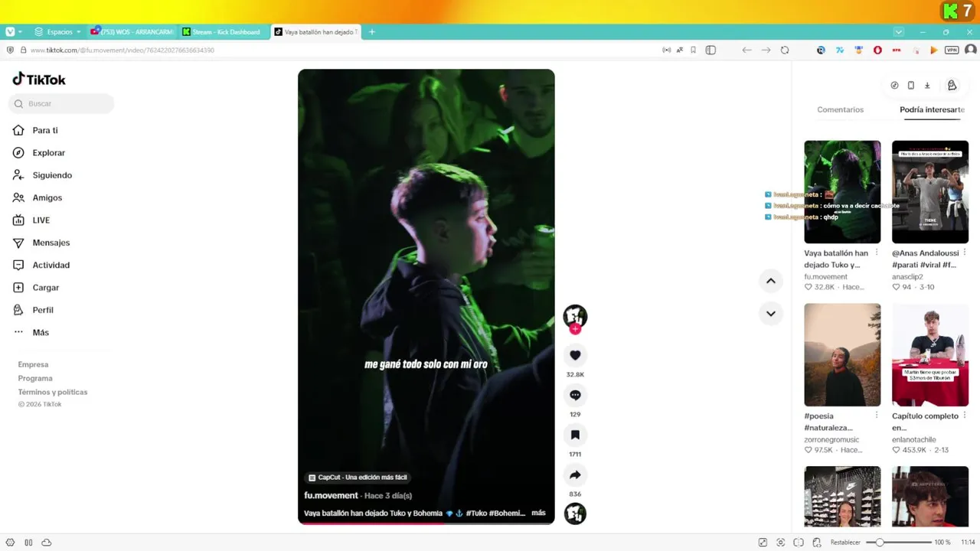
Task: Switch to YouTube WOS ARRANCARMI tab
Action: [132, 32]
